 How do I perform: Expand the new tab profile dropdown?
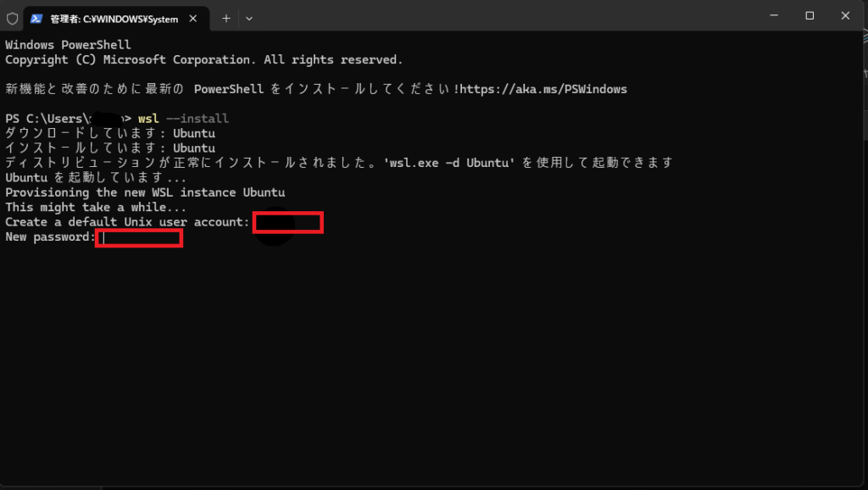point(249,19)
